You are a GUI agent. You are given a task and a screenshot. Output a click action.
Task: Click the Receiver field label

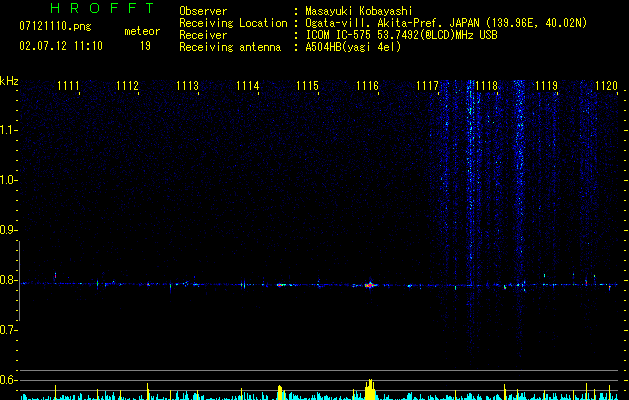coord(203,35)
